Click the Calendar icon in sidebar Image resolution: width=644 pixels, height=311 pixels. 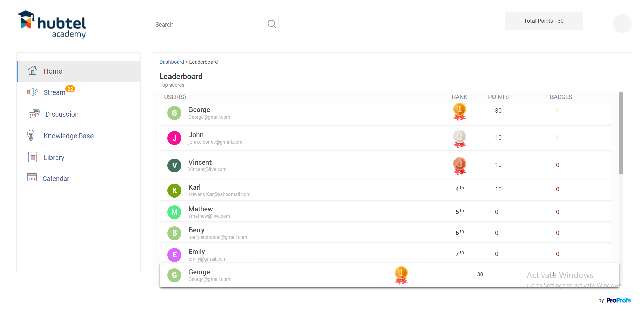pyautogui.click(x=32, y=177)
